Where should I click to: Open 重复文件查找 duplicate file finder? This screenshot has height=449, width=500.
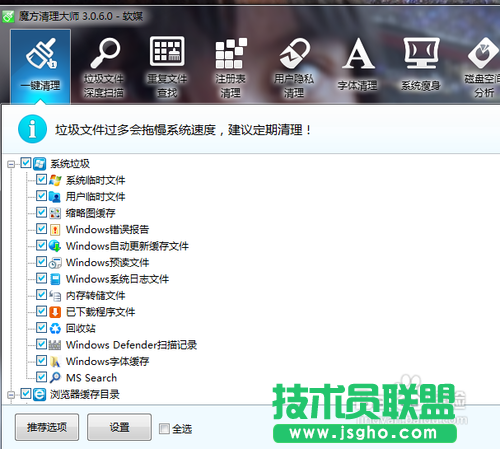coord(167,68)
